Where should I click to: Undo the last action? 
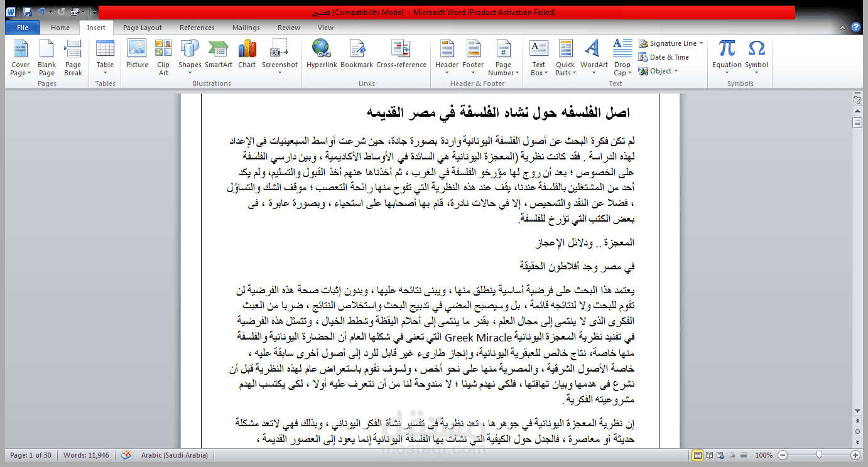click(41, 11)
